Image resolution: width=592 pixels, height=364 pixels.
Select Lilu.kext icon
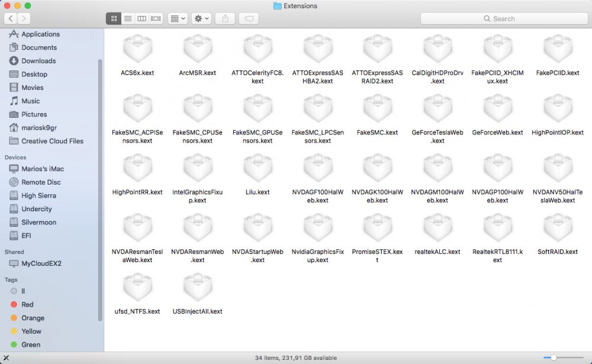click(x=258, y=169)
